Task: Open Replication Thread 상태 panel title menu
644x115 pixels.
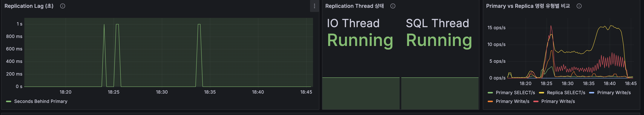Action: click(354, 6)
